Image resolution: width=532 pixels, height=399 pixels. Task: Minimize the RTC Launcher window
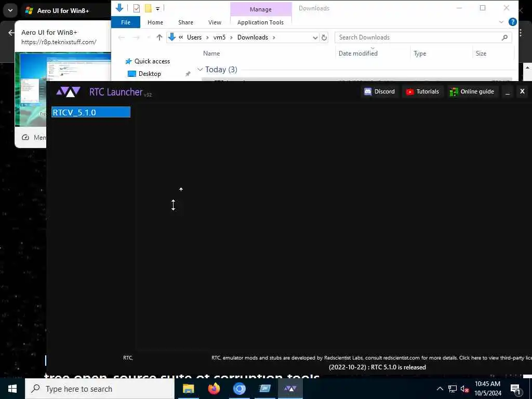coord(508,91)
